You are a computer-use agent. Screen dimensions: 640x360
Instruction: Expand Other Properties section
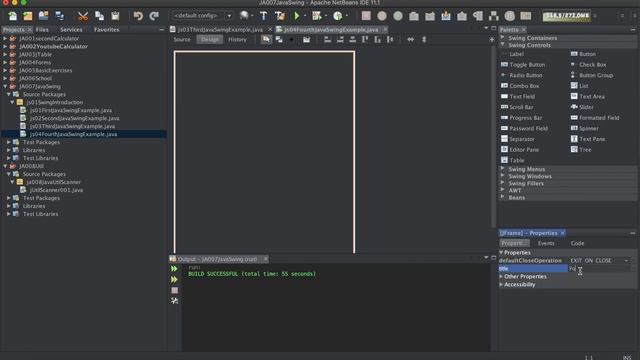coord(501,276)
